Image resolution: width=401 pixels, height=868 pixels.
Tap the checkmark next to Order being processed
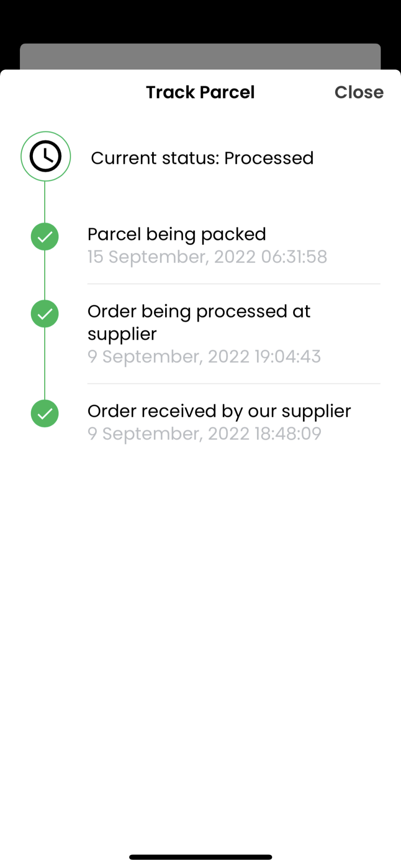[45, 314]
